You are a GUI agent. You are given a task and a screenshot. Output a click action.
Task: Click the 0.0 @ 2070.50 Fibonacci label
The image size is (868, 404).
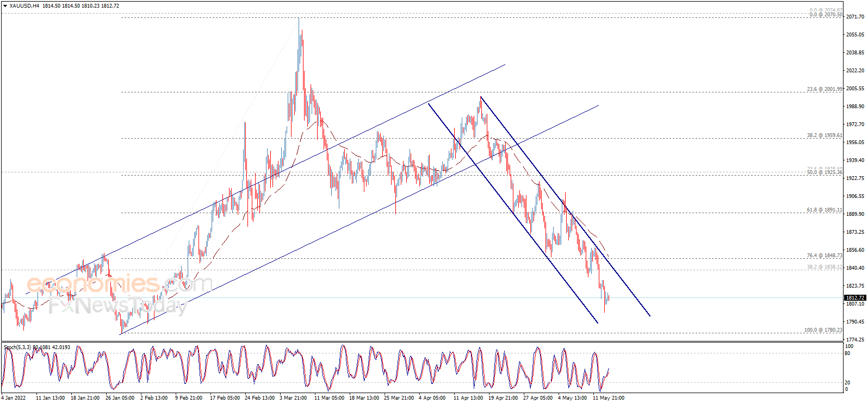826,15
